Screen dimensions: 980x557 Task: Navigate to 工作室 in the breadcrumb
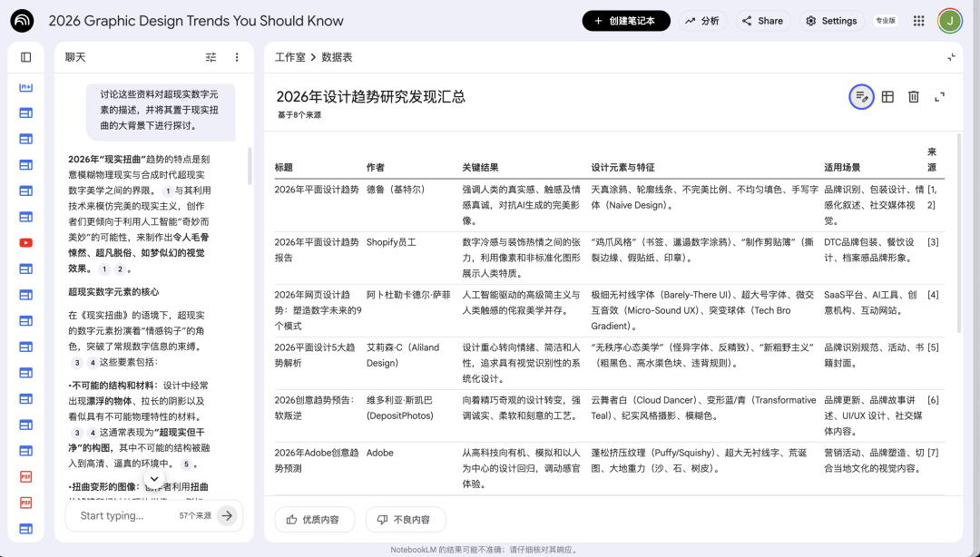[x=290, y=57]
